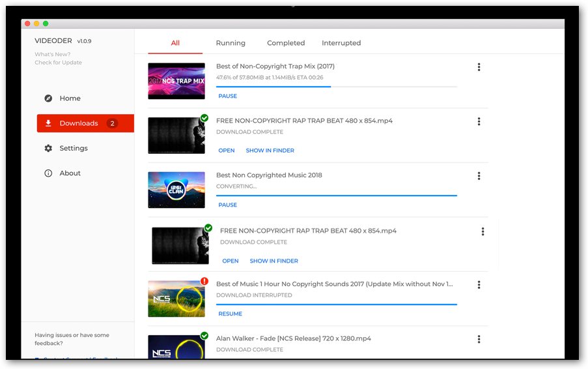Switch to the All tab
Image resolution: width=588 pixels, height=369 pixels.
coord(175,43)
